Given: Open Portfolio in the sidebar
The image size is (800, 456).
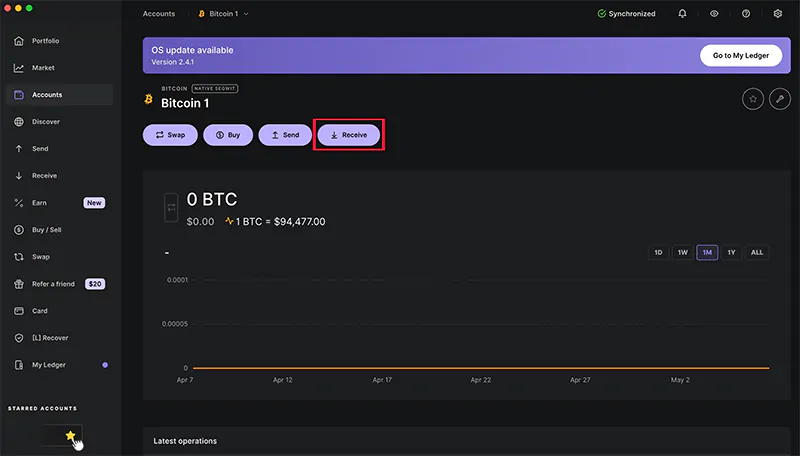Looking at the screenshot, I should (x=45, y=41).
